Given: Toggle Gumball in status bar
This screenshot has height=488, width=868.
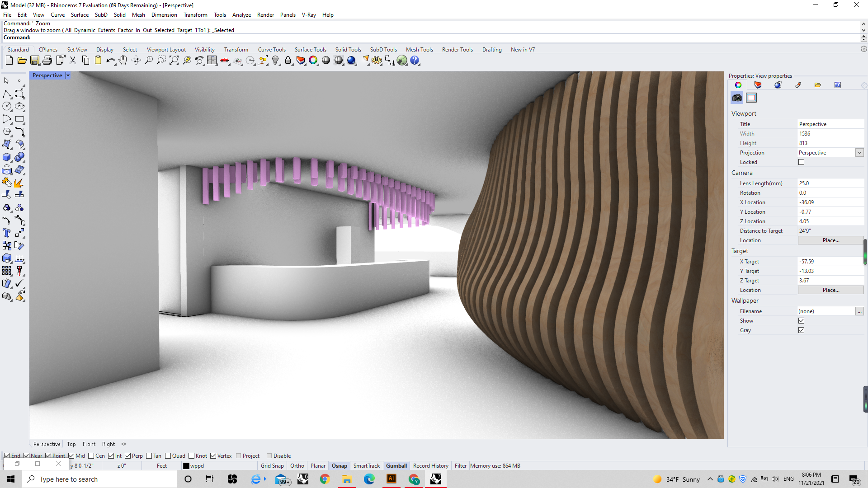Looking at the screenshot, I should pos(396,466).
